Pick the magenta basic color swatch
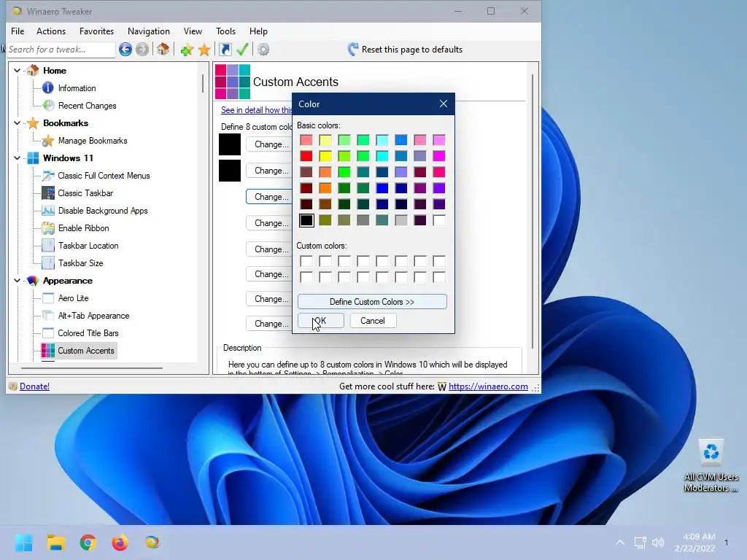Image resolution: width=747 pixels, height=560 pixels. pos(439,156)
